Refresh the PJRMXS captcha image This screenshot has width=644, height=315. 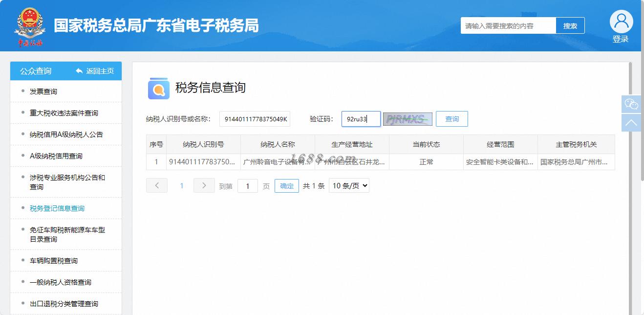coord(408,119)
